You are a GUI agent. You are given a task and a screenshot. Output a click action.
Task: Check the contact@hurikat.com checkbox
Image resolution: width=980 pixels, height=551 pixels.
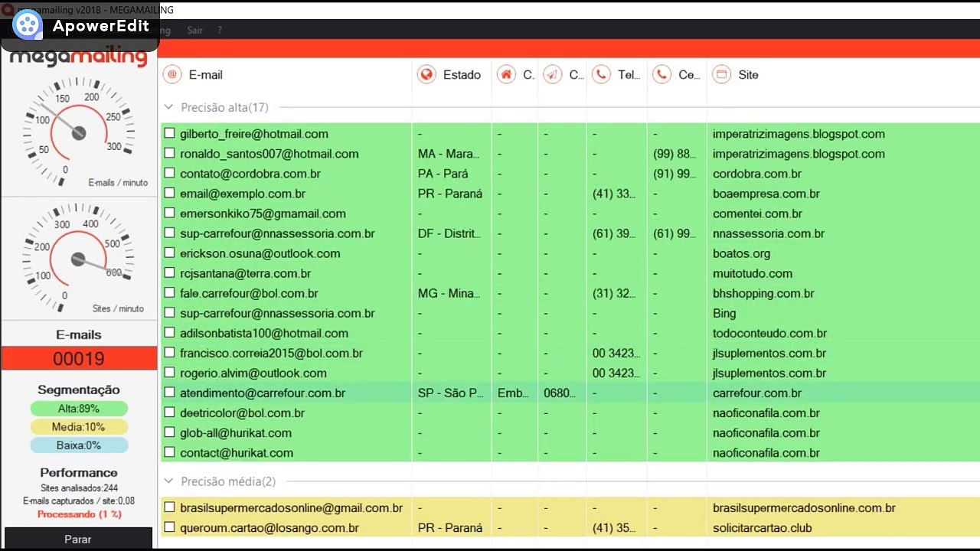pos(170,452)
